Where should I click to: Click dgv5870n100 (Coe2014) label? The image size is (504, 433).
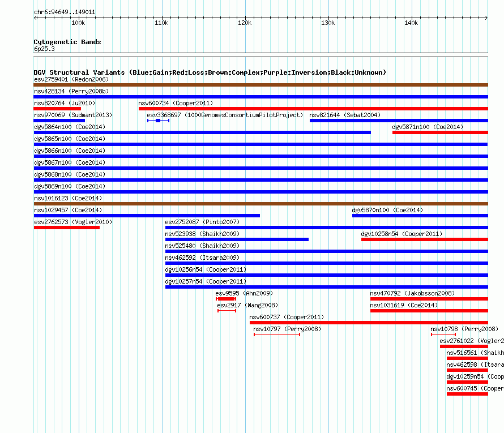click(x=387, y=210)
